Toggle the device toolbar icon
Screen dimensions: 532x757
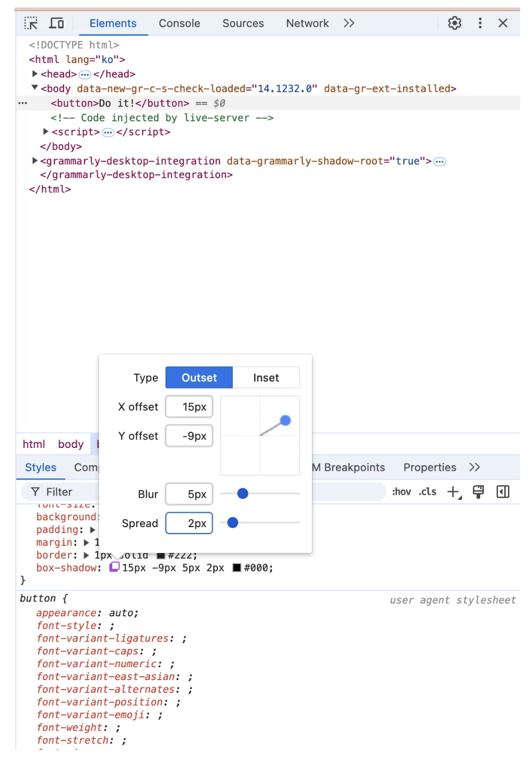pyautogui.click(x=57, y=23)
